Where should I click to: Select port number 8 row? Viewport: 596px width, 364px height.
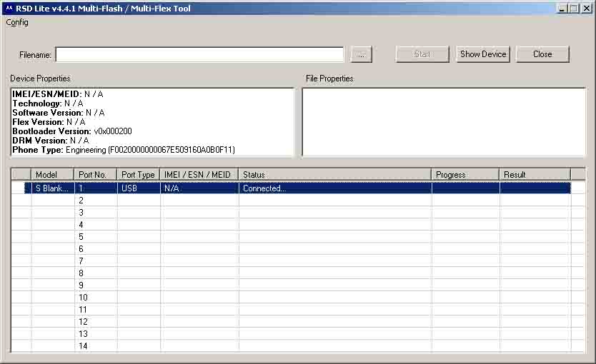click(298, 273)
